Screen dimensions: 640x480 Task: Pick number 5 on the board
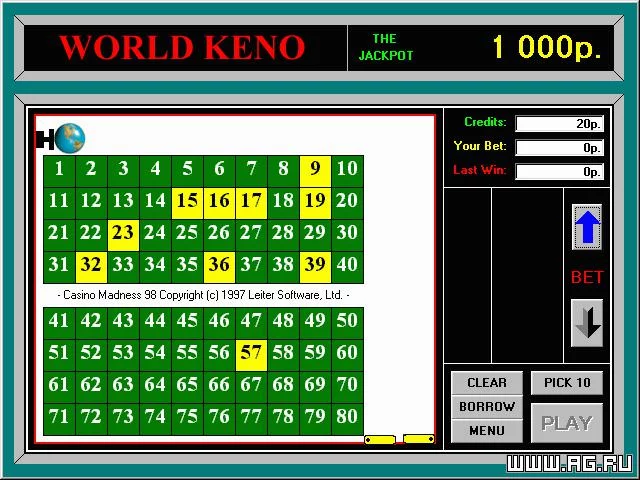click(x=187, y=171)
